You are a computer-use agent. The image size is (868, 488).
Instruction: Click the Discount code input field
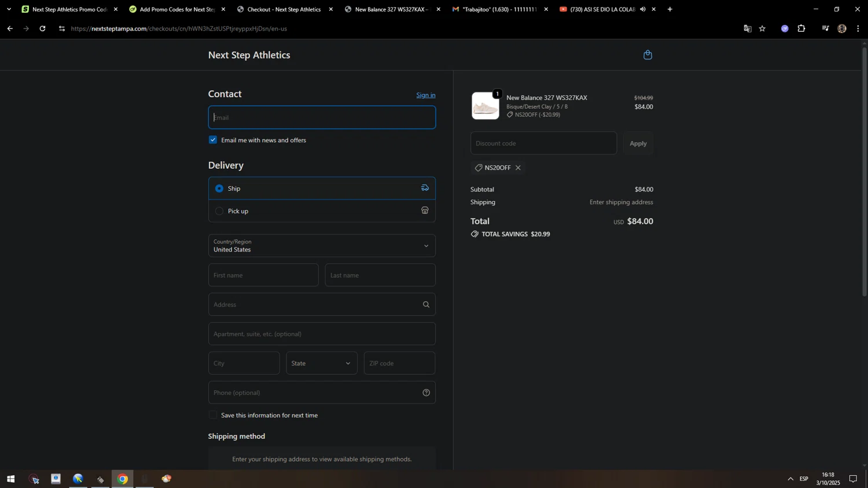tap(544, 143)
